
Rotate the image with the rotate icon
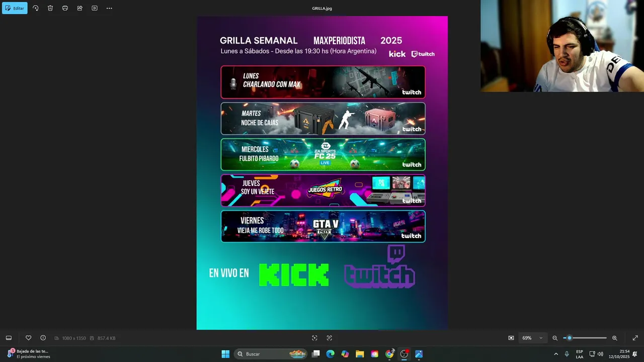(35, 8)
